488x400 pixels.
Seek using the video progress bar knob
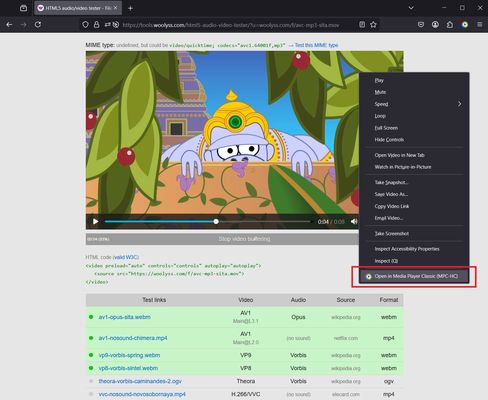click(216, 221)
